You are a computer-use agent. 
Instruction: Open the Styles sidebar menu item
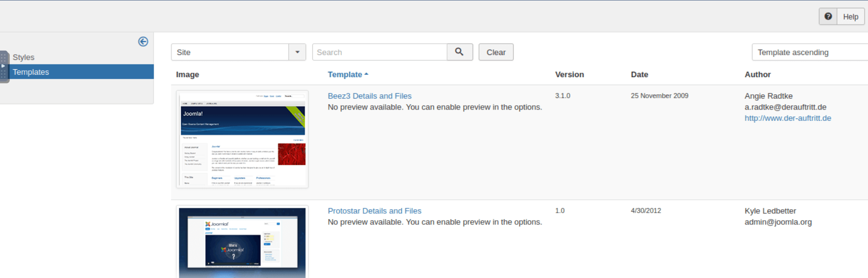tap(24, 57)
